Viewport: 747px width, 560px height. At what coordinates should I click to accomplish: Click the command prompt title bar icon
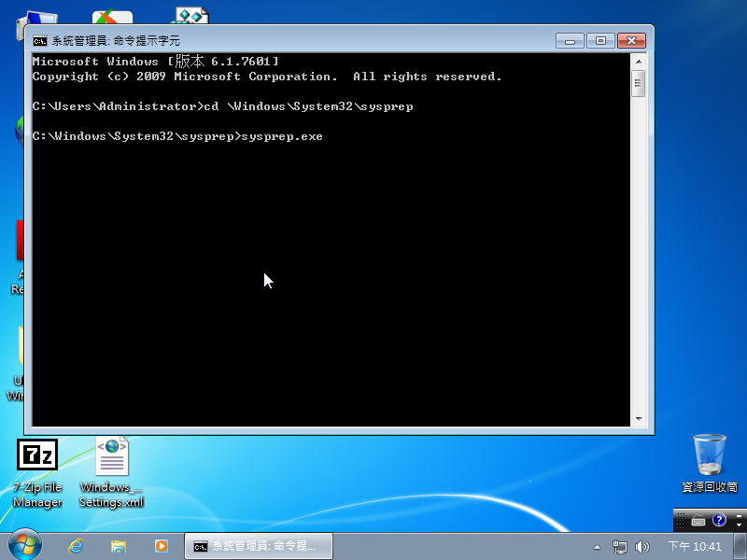(40, 41)
